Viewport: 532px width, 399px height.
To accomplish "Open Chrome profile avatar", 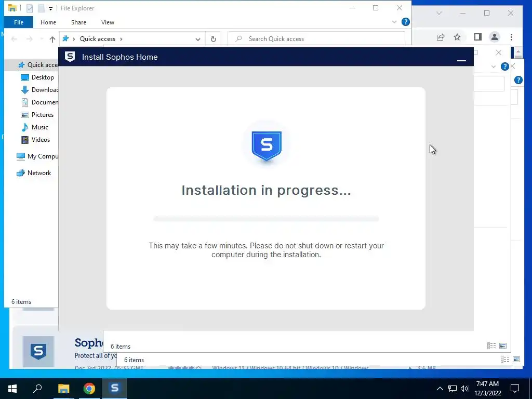I will (495, 37).
